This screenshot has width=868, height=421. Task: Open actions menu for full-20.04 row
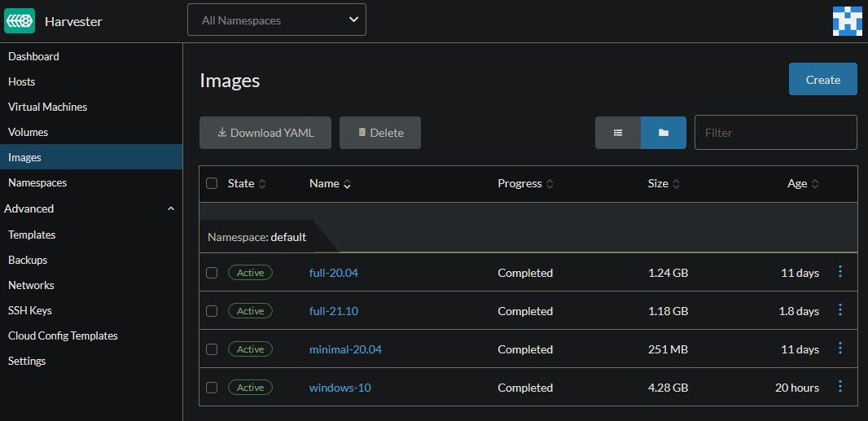[x=840, y=271]
